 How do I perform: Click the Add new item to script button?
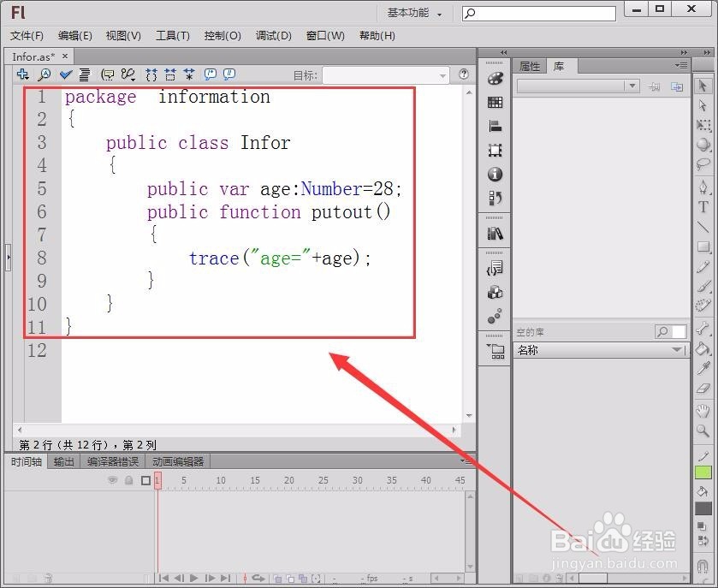point(22,74)
